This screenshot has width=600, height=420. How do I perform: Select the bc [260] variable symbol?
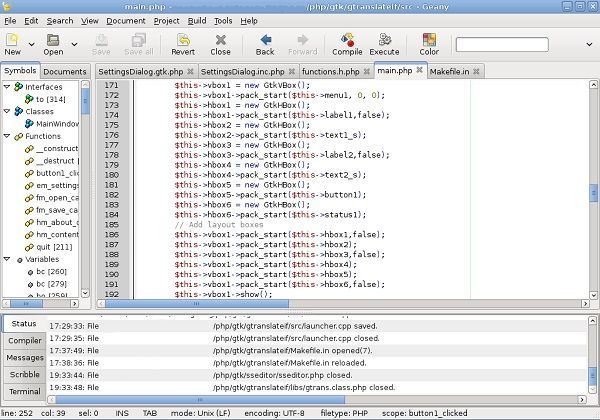click(47, 272)
